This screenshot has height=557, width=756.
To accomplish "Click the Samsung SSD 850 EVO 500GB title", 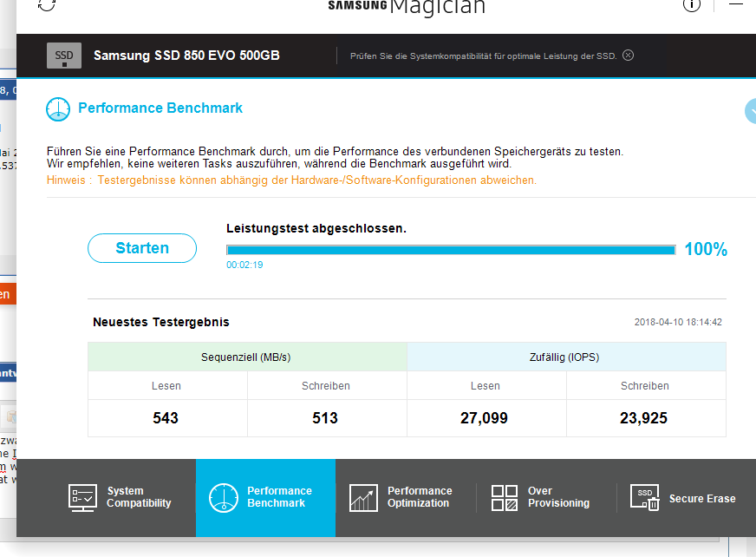I will pyautogui.click(x=186, y=56).
